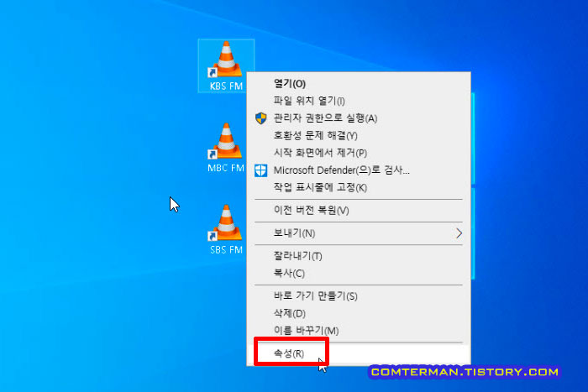Viewport: 588px width, 392px height.
Task: Choose 시작 화면에서 제거(P)
Action: coord(359,153)
